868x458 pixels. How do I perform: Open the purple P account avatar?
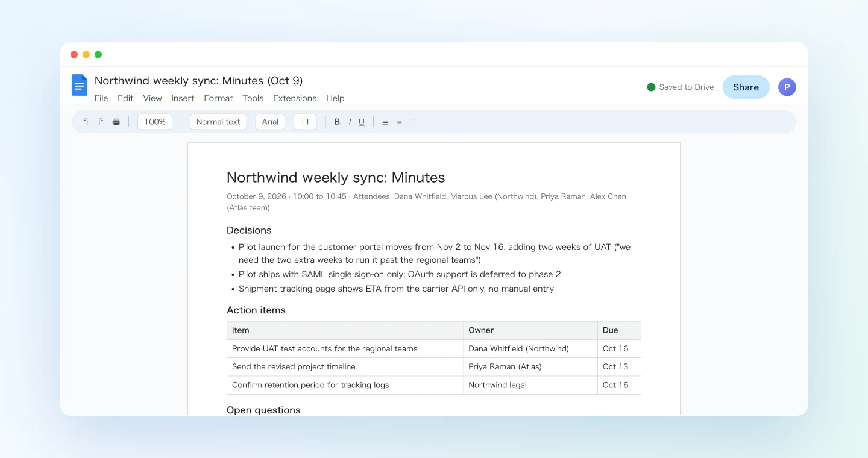point(787,87)
